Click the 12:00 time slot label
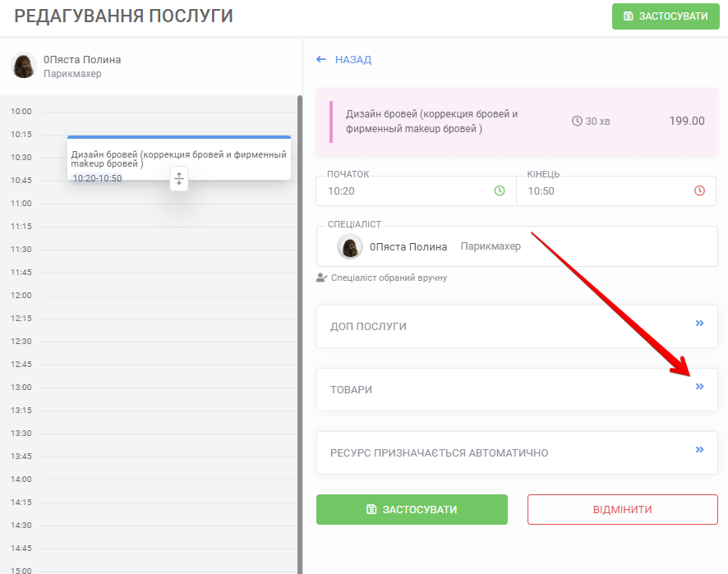The height and width of the screenshot is (574, 728). point(21,296)
